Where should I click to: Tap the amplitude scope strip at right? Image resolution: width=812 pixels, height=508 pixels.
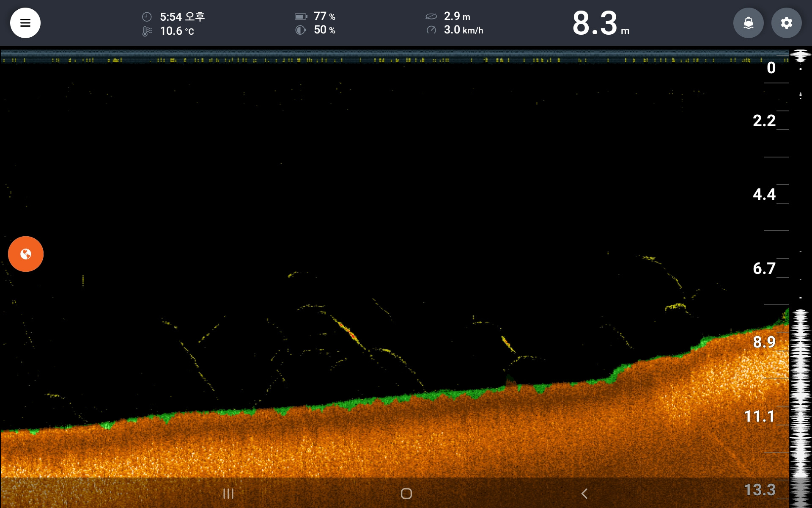pos(800,381)
